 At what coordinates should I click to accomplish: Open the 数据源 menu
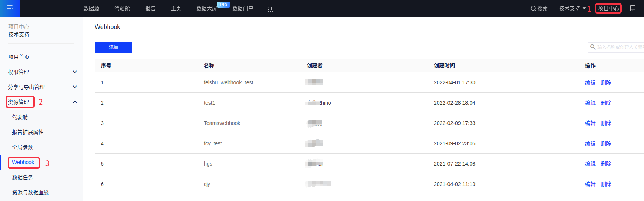click(x=91, y=8)
